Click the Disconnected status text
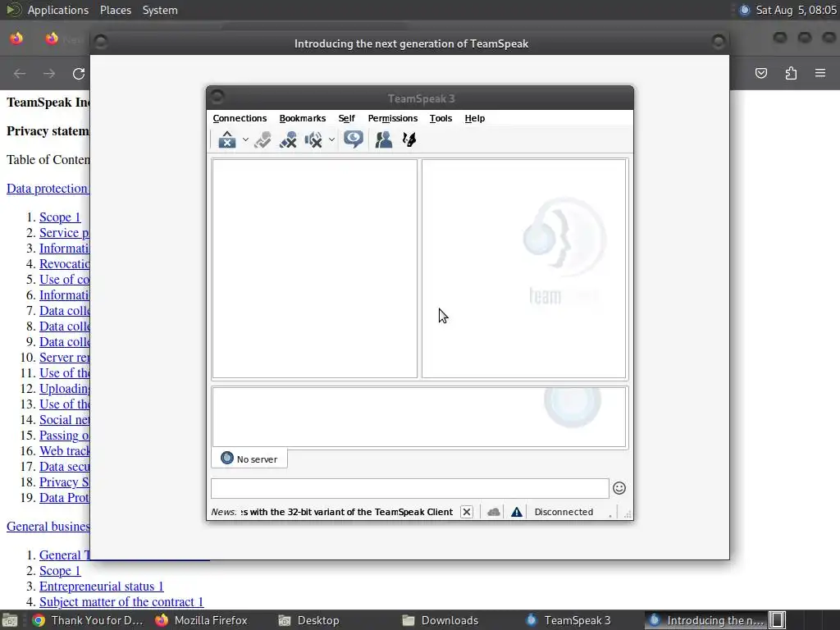 (564, 512)
